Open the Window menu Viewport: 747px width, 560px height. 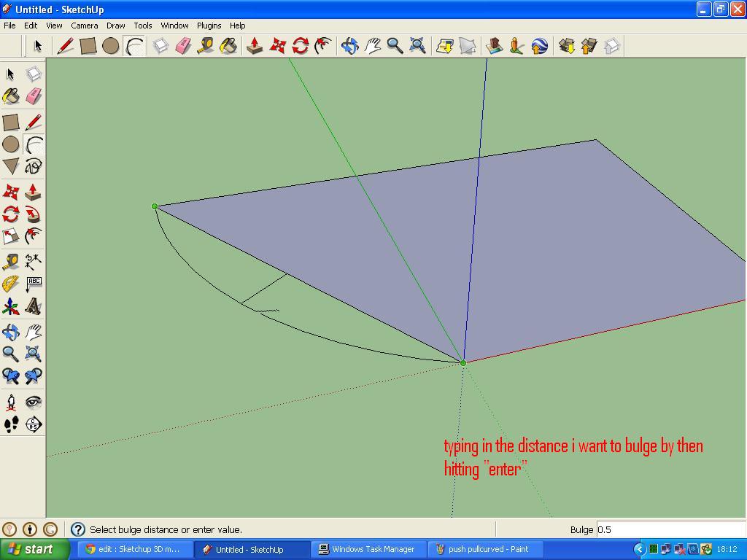click(x=174, y=26)
